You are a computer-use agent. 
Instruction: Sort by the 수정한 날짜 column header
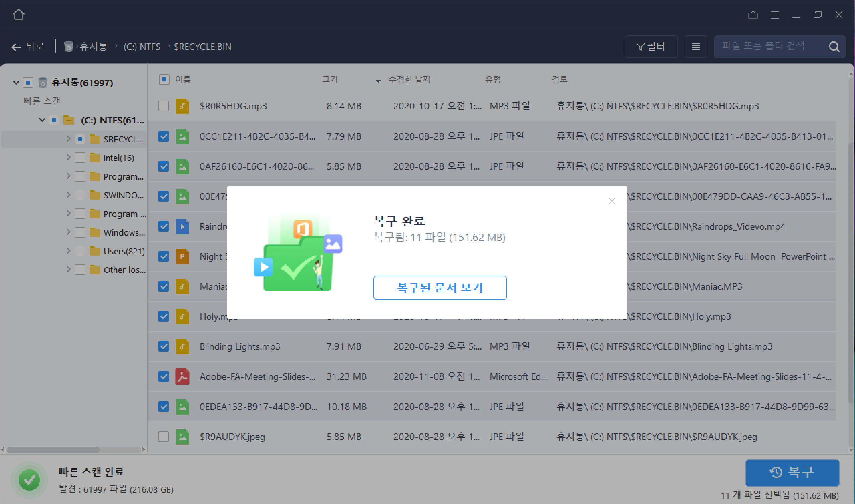tap(409, 80)
